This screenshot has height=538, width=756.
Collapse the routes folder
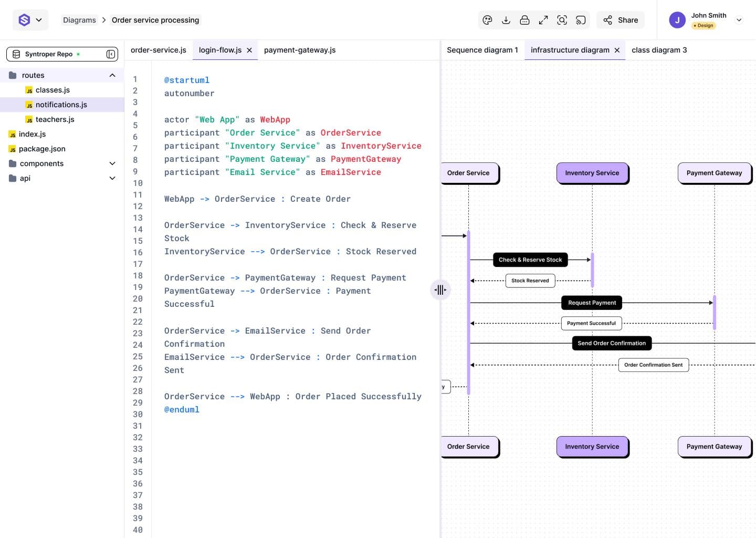112,75
